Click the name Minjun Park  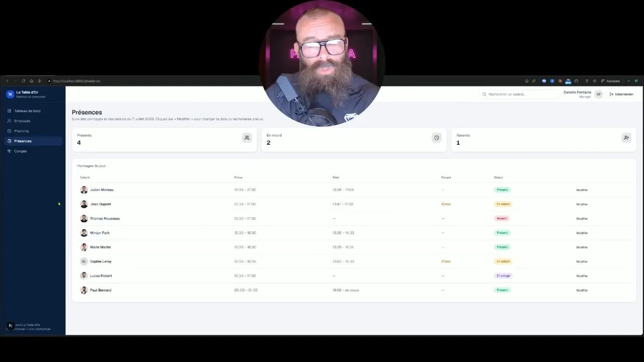[100, 233]
